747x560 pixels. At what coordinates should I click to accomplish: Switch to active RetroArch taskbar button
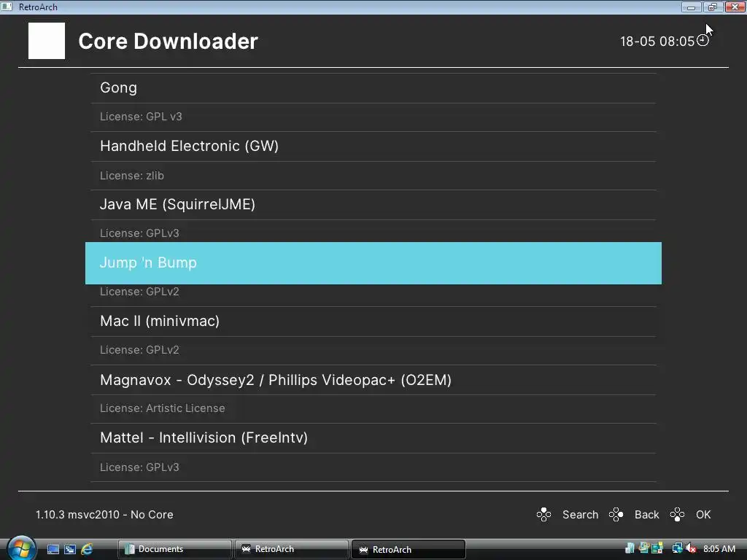tap(409, 549)
